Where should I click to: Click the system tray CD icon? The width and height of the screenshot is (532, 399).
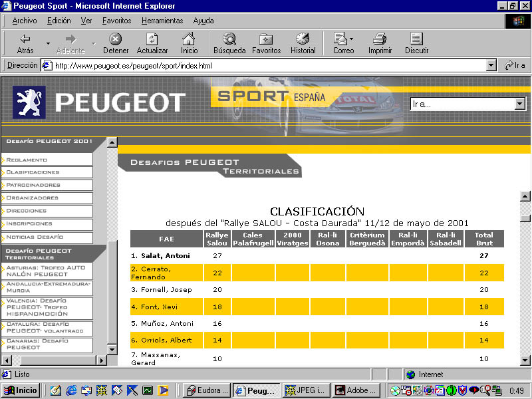[x=394, y=390]
